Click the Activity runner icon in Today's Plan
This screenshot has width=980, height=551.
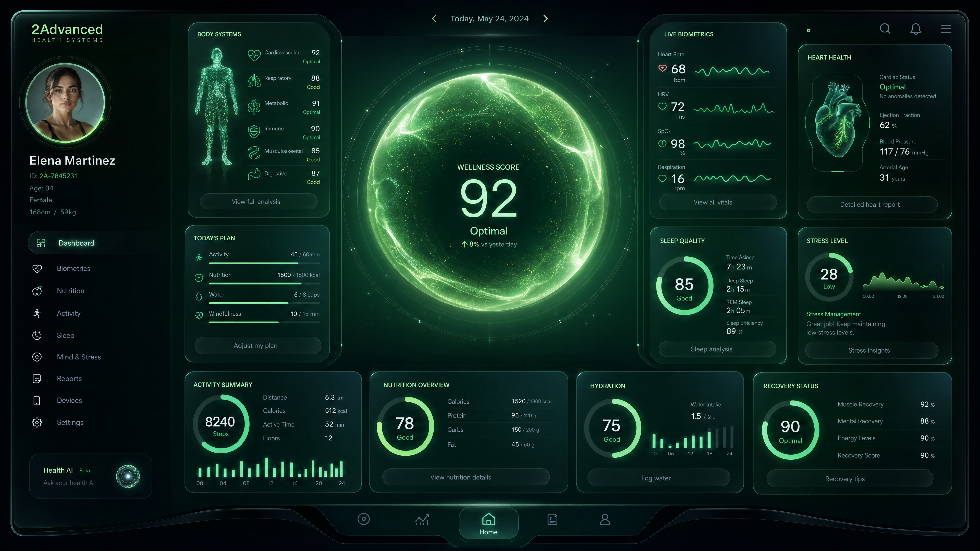199,258
